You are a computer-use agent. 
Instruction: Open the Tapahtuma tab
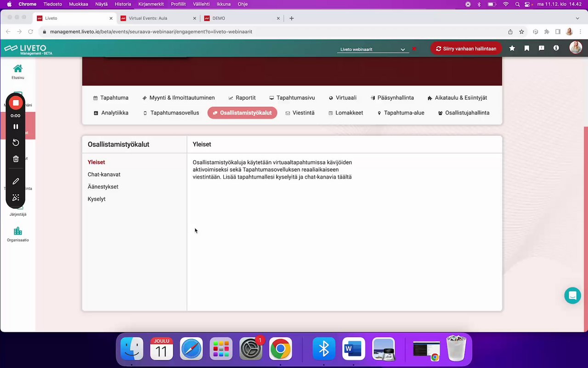point(111,98)
